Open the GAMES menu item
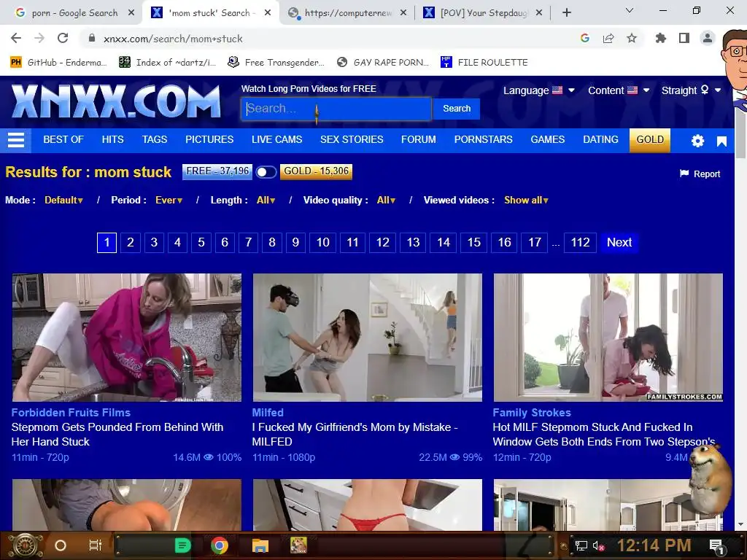The image size is (747, 560). 547,139
